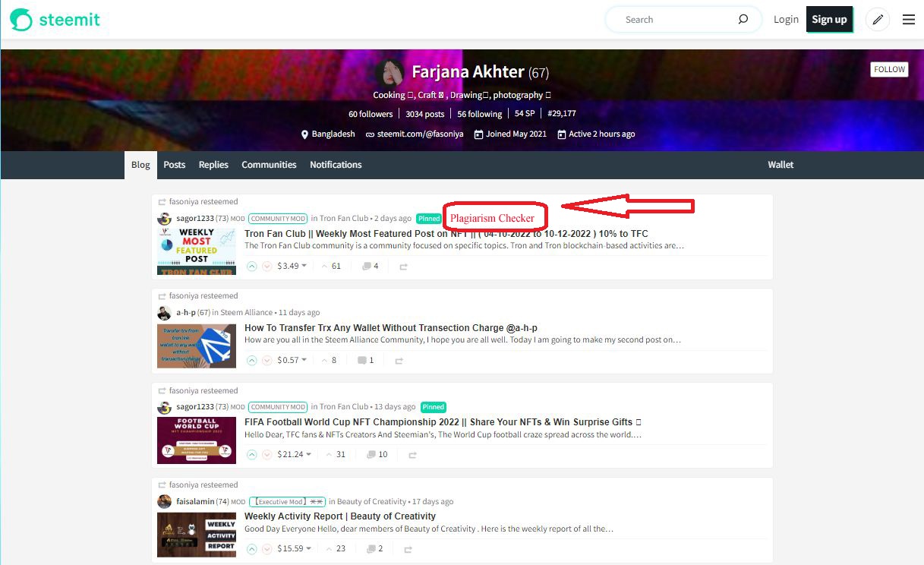The height and width of the screenshot is (565, 924).
Task: Upvote the Tron Fan Club weekly post
Action: click(x=252, y=266)
